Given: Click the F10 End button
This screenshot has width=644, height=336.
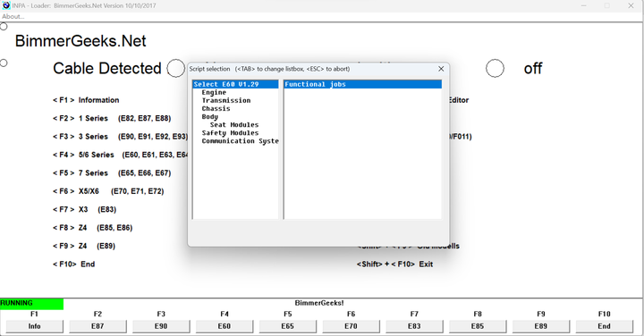Looking at the screenshot, I should [x=604, y=326].
